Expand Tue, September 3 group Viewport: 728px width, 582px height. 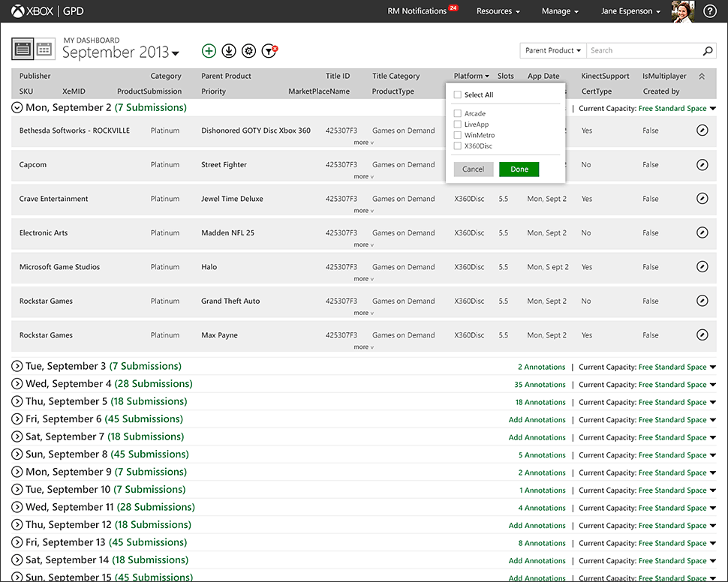click(x=17, y=366)
